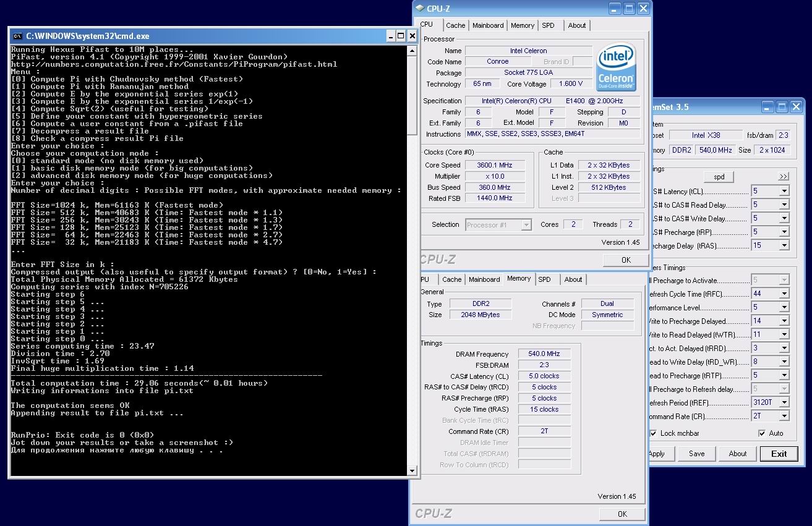This screenshot has height=526, width=812.
Task: Click OK in the top CPU-Z window
Action: coord(626,260)
